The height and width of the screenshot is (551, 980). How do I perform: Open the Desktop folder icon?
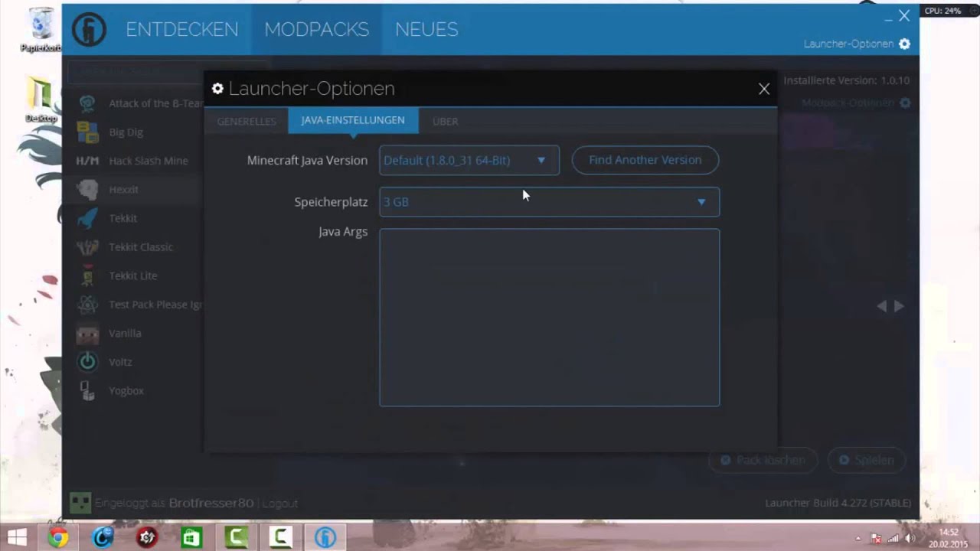point(40,99)
